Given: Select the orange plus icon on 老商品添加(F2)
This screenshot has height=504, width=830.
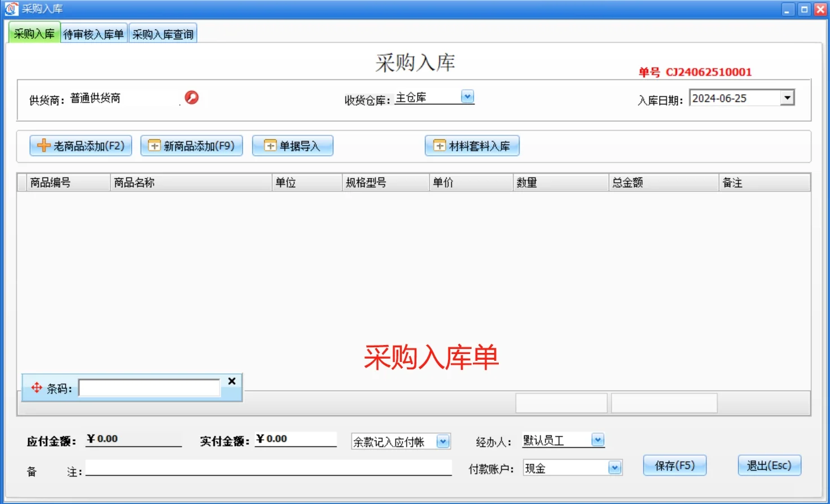Looking at the screenshot, I should (x=42, y=145).
